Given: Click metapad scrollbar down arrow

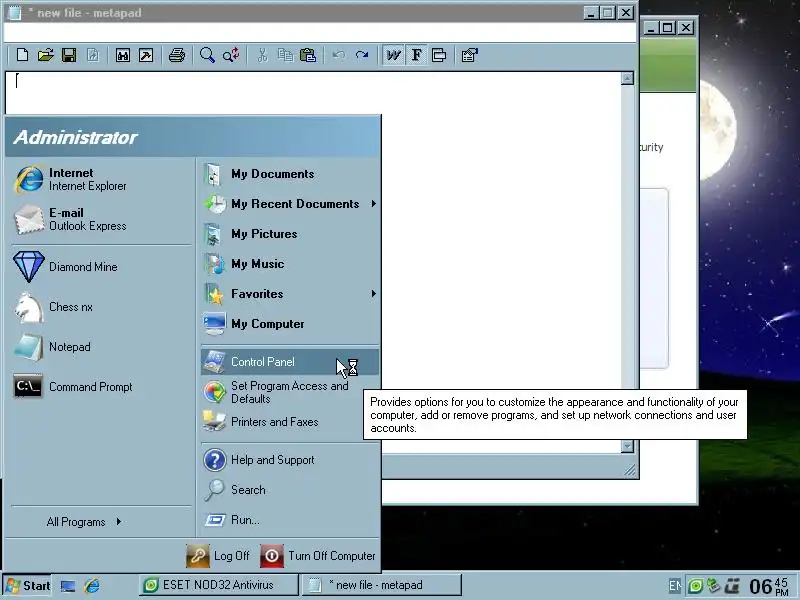Looking at the screenshot, I should click(x=627, y=446).
